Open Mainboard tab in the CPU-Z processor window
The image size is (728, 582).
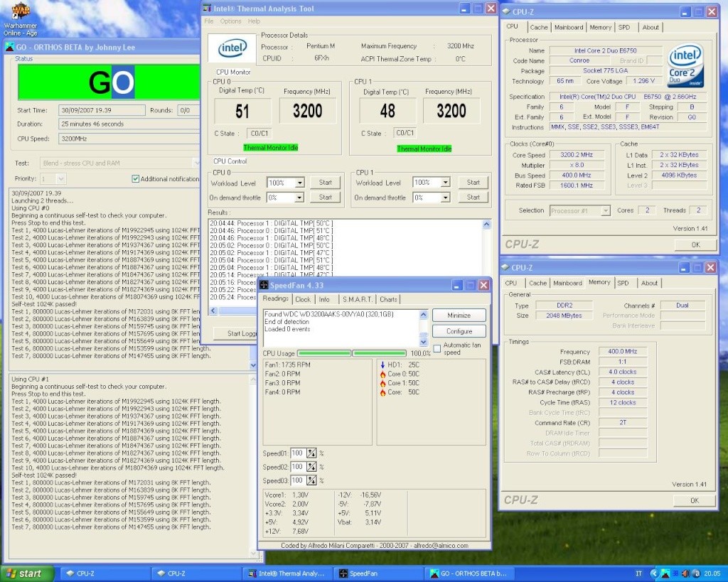(568, 28)
